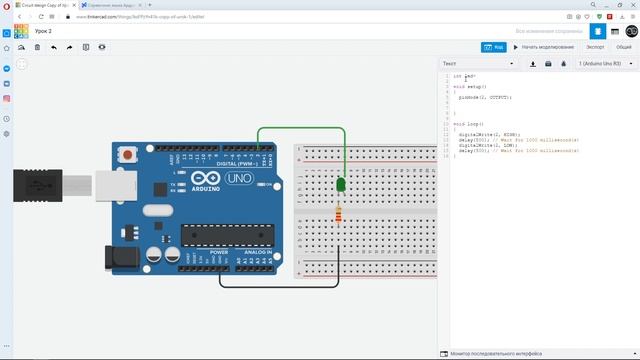Click the void loop() code line
The image size is (640, 360).
tap(468, 124)
